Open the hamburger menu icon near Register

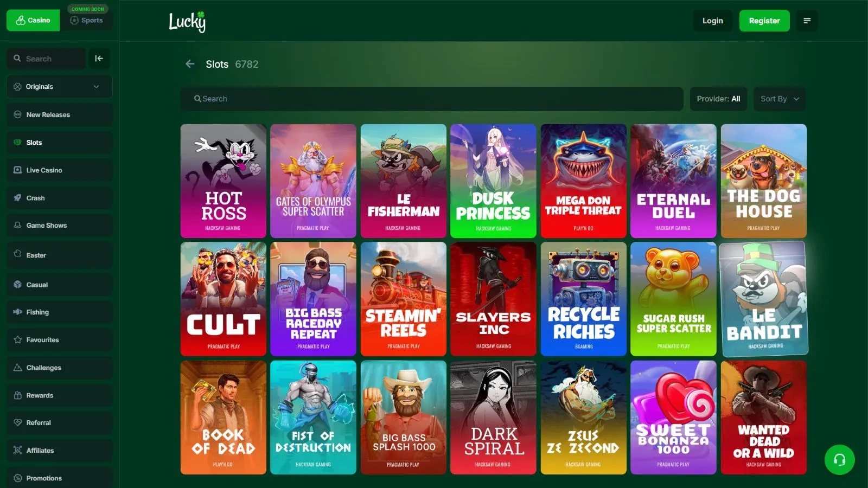coord(807,21)
